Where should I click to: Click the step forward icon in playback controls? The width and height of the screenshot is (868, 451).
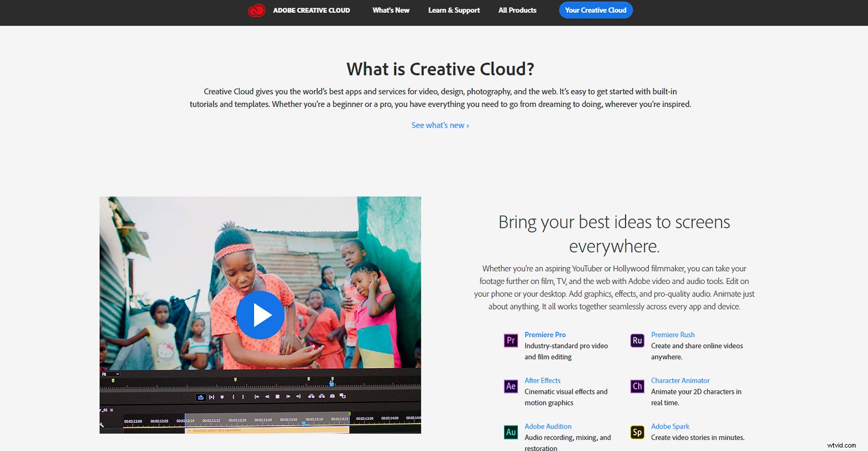[288, 397]
